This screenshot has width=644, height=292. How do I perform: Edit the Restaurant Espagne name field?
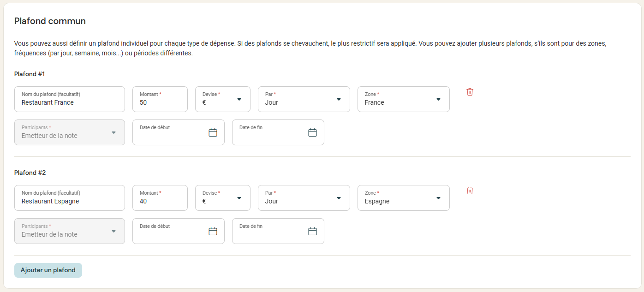70,198
